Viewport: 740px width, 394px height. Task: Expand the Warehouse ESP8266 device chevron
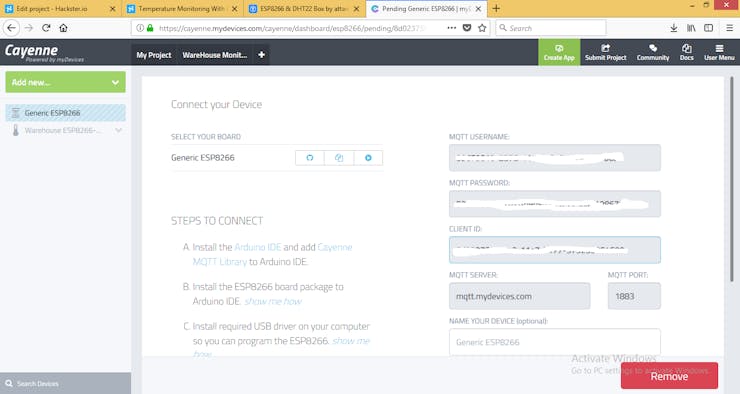point(118,130)
